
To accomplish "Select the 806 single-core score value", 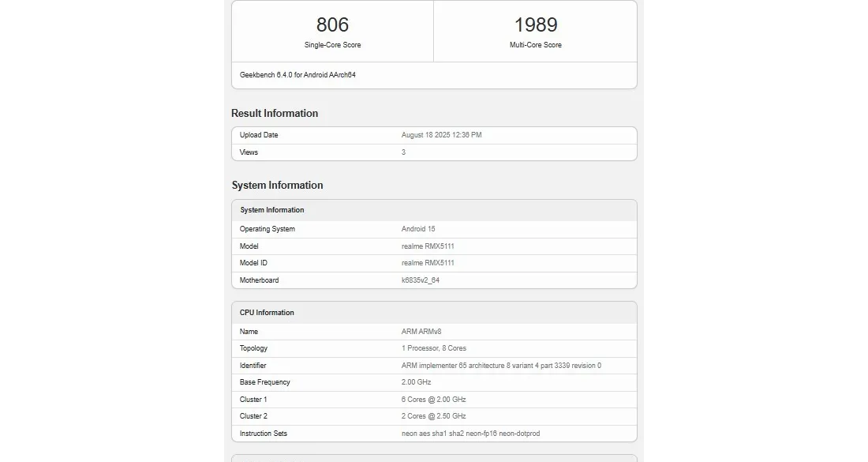I will [x=332, y=25].
